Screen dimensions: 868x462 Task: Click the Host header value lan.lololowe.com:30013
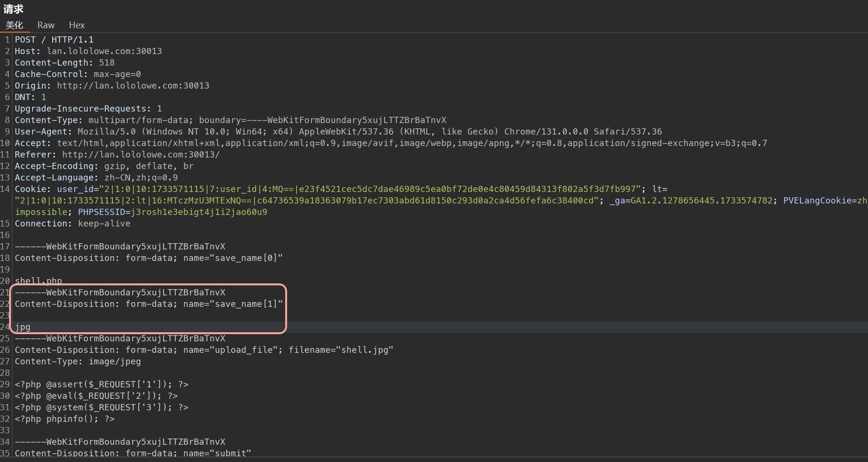point(104,51)
